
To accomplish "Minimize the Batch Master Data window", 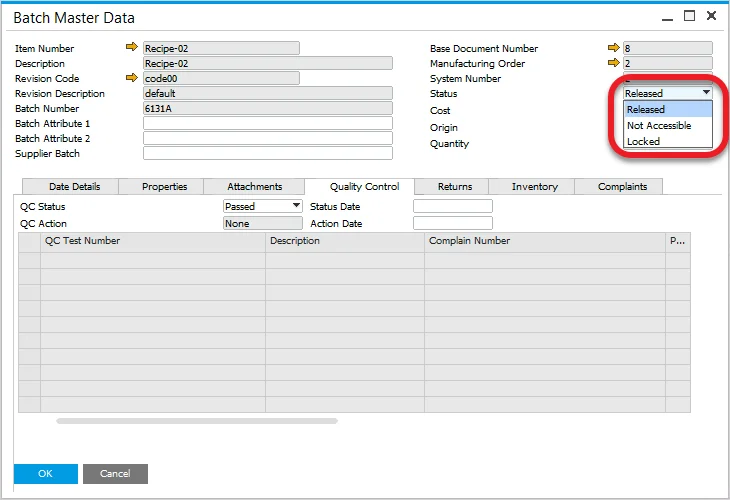I will 667,16.
